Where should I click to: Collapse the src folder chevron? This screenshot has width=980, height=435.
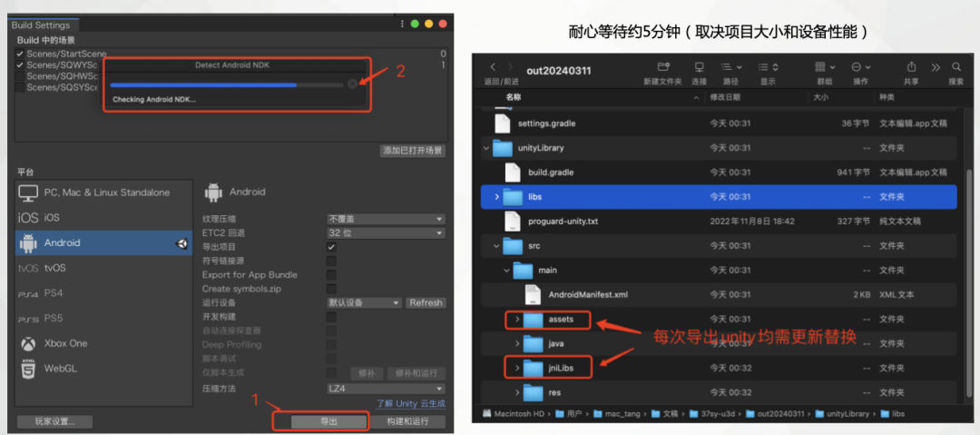(496, 246)
